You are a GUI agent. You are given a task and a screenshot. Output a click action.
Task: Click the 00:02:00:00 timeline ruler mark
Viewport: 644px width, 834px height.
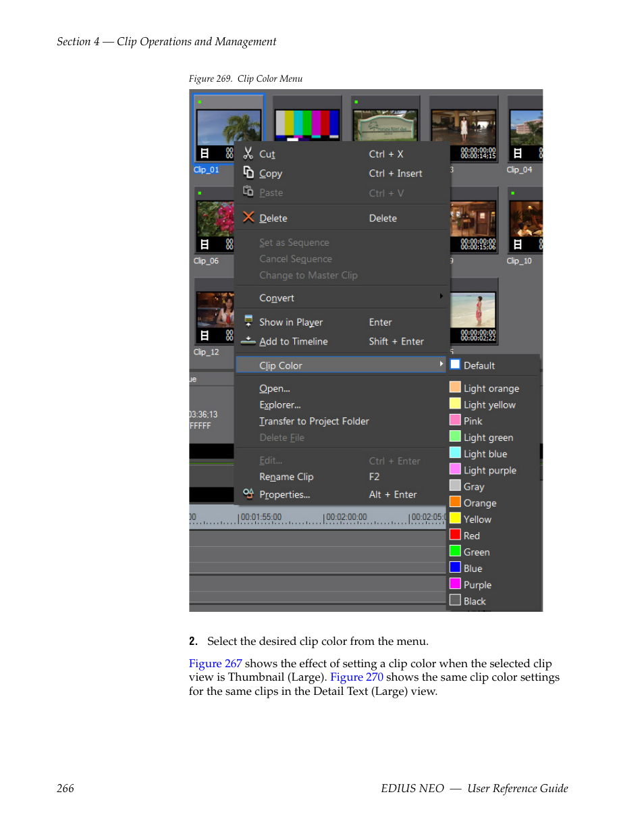click(x=346, y=517)
